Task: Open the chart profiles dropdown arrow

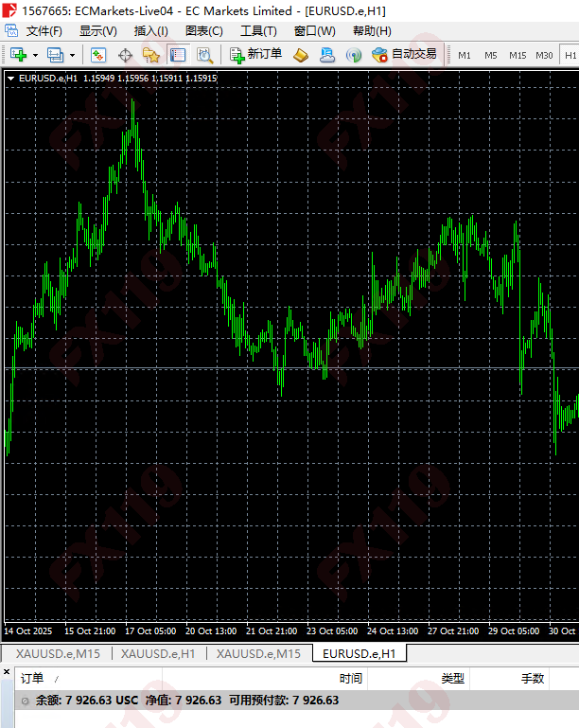Action: [72, 55]
